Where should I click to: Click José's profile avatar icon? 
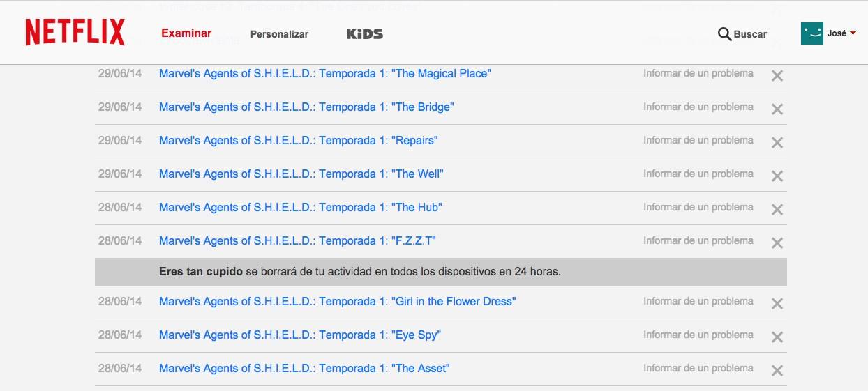pos(812,33)
